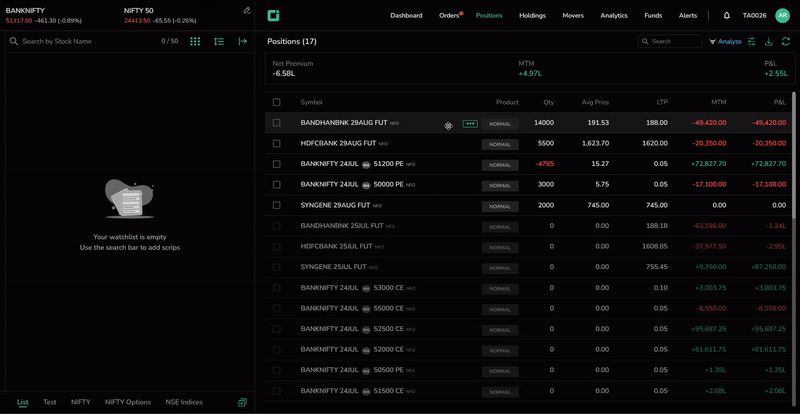Sort by the LTP column header
This screenshot has width=800, height=414.
[x=662, y=102]
